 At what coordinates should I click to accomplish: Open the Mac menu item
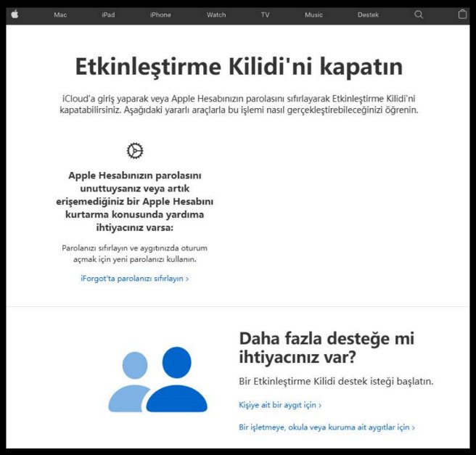tap(60, 15)
